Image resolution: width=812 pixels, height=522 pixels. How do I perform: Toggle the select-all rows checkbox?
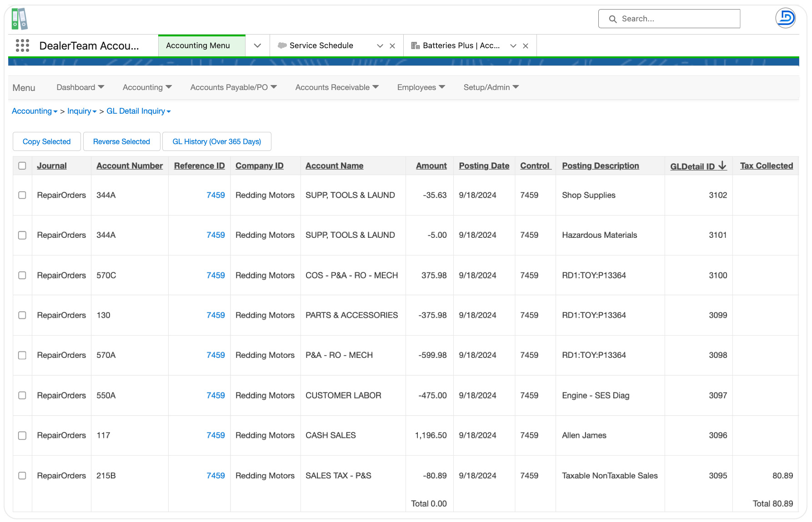(22, 166)
